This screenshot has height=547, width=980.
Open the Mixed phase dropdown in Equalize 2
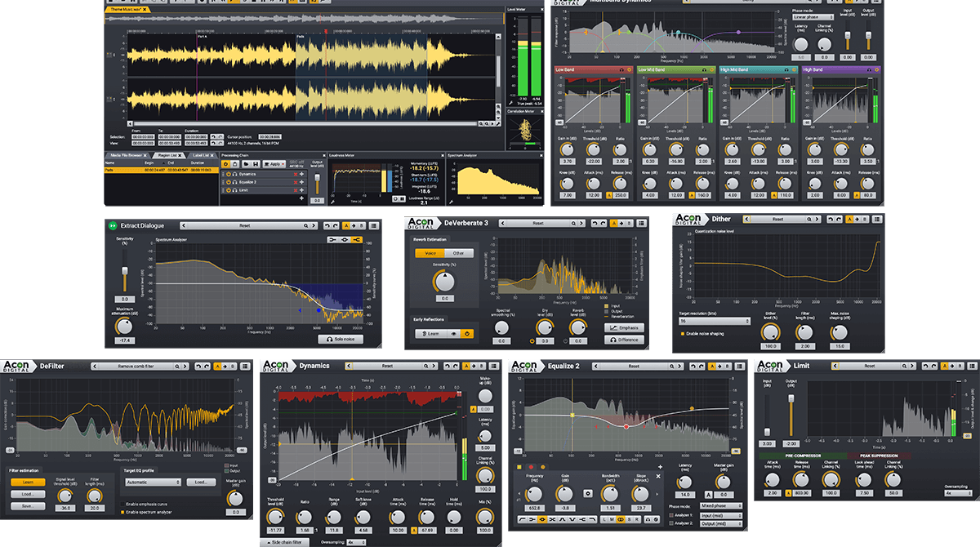[x=720, y=506]
